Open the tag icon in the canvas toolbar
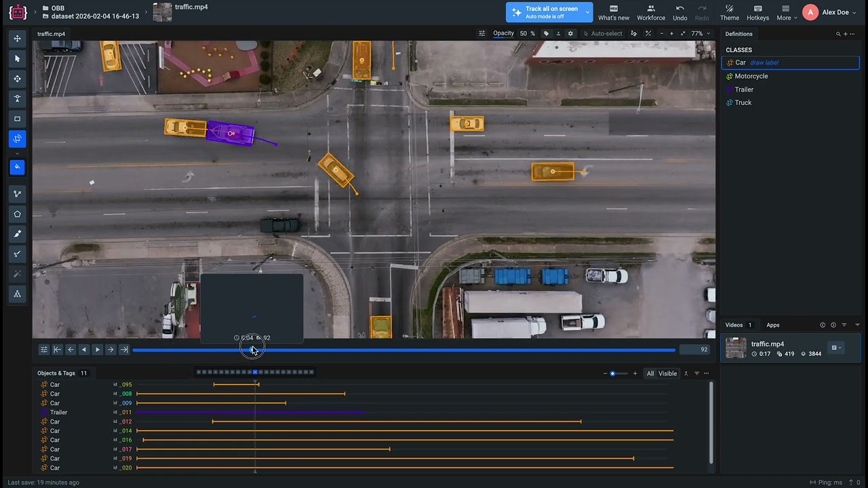Image resolution: width=868 pixels, height=488 pixels. click(547, 34)
